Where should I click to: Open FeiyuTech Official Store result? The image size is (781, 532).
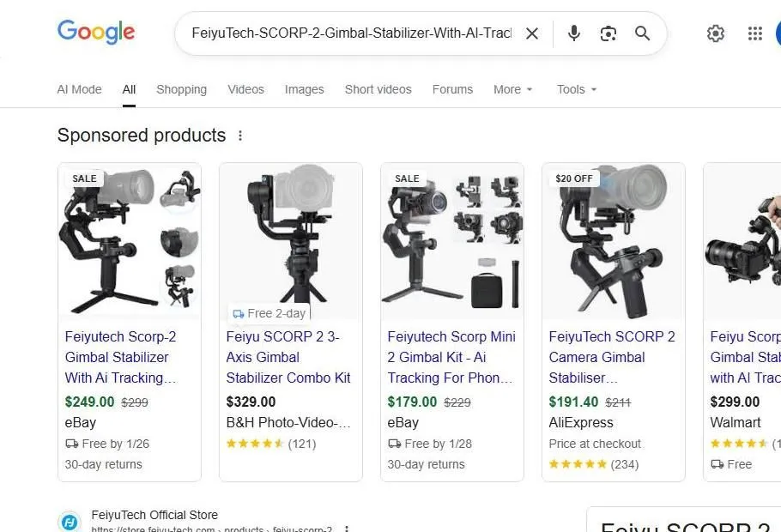[x=154, y=515]
